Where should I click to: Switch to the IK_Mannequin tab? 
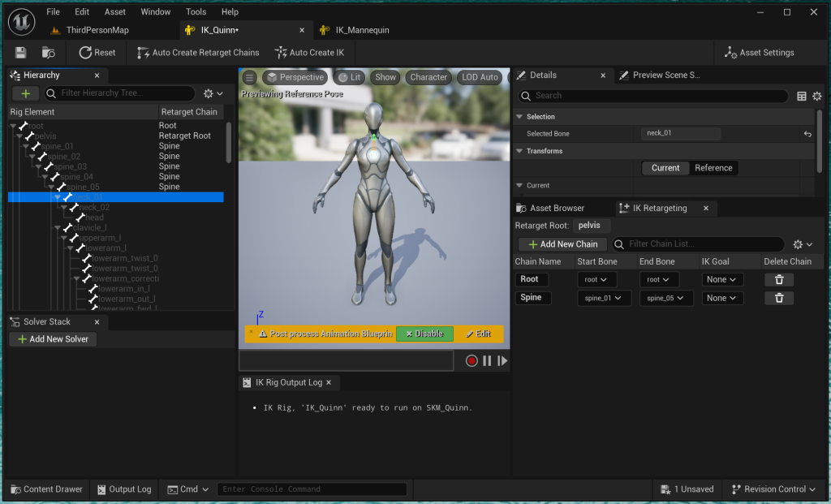[x=355, y=30]
